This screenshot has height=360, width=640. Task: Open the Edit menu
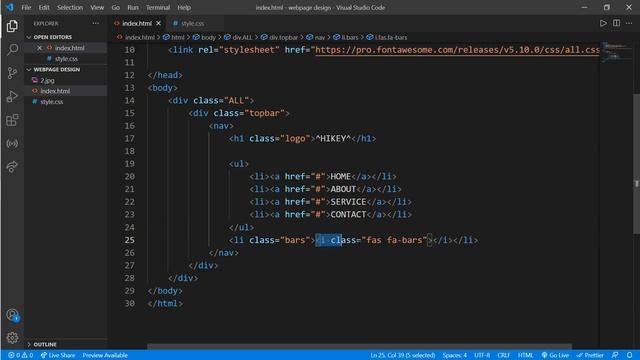point(44,7)
